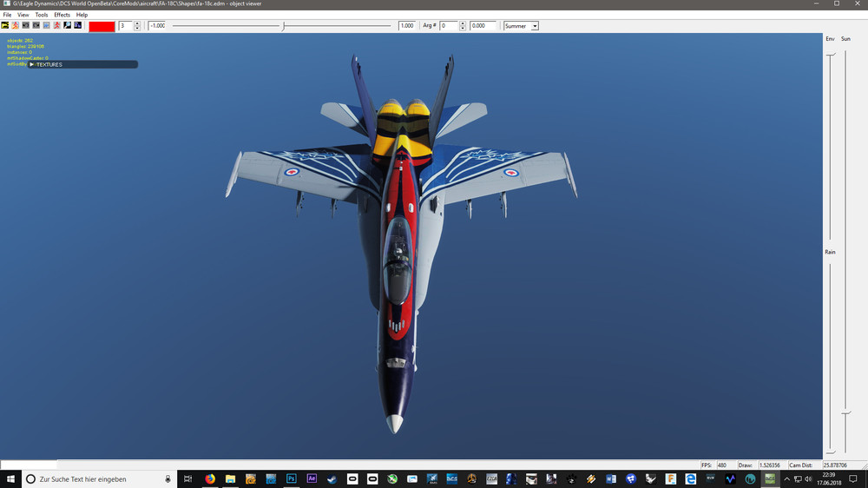Open Photoshop from the taskbar
868x488 pixels.
(x=291, y=479)
